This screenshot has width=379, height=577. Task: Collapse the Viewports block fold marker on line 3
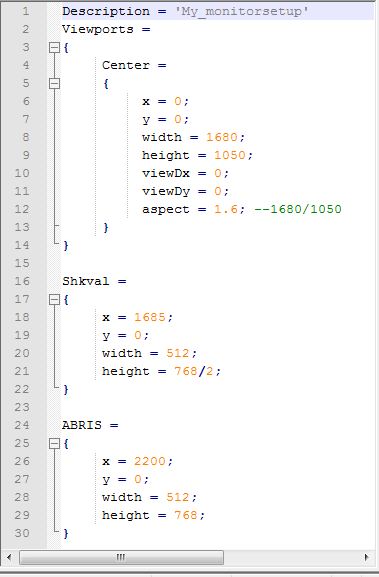pos(54,47)
